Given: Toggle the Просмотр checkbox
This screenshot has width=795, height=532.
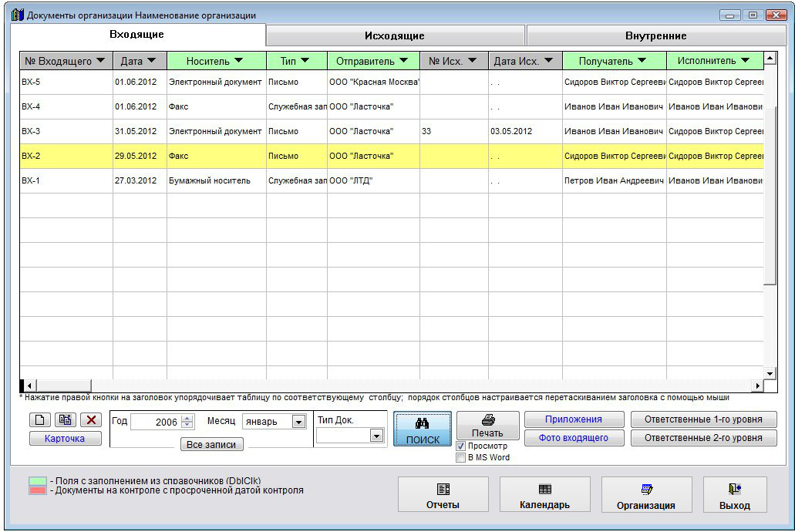Looking at the screenshot, I should tap(461, 446).
